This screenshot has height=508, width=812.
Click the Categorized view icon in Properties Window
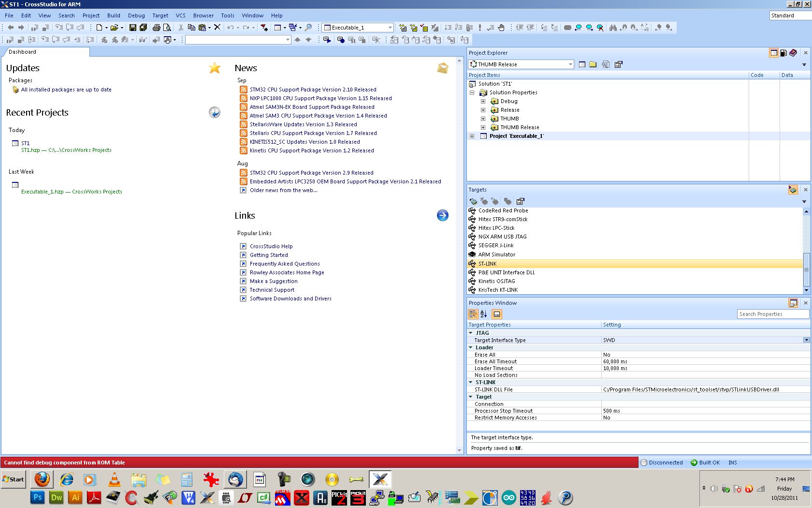click(x=473, y=314)
